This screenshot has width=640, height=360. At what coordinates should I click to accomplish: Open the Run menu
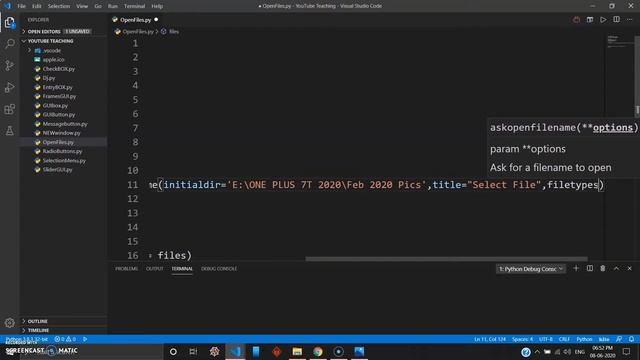[x=113, y=6]
